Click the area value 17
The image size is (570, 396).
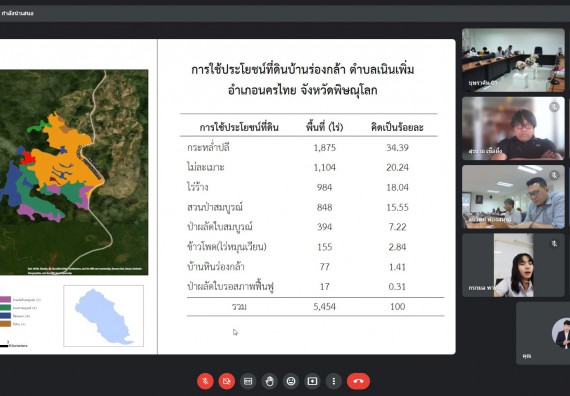coord(325,287)
